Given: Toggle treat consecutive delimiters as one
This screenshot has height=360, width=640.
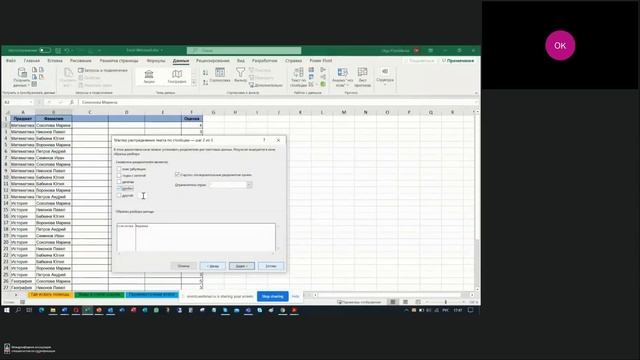Looking at the screenshot, I should [177, 174].
